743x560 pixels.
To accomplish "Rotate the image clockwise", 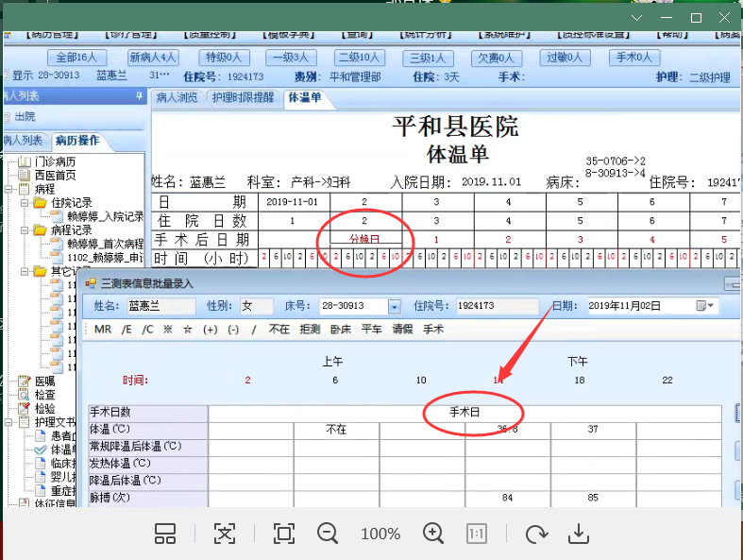I will (536, 534).
